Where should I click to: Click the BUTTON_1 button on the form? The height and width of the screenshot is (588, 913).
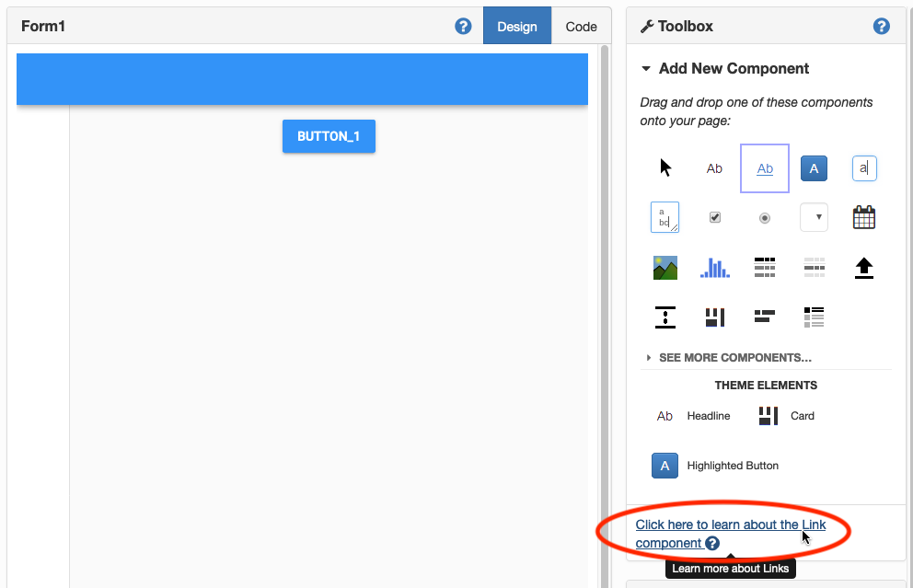[x=329, y=136]
